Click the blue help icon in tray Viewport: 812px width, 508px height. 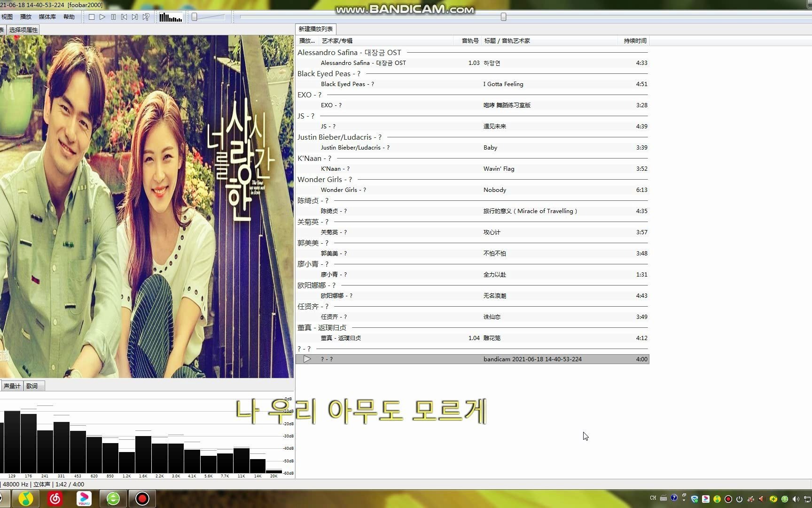[674, 498]
